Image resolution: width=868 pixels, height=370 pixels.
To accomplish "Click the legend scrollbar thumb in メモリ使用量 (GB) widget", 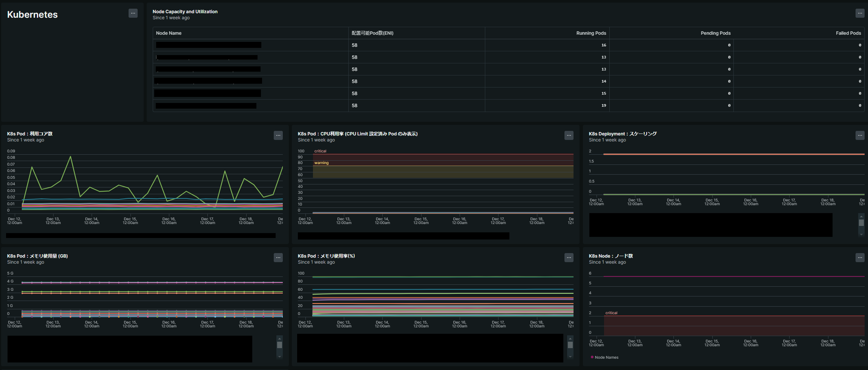I will (x=279, y=345).
